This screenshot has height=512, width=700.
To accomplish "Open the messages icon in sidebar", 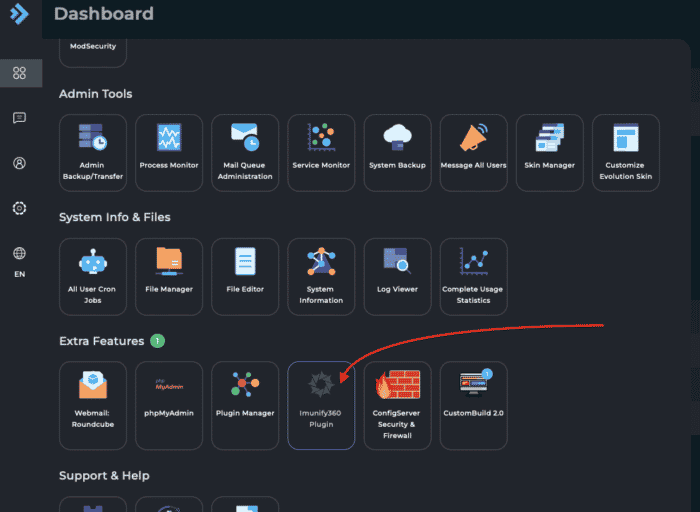I will pyautogui.click(x=20, y=118).
